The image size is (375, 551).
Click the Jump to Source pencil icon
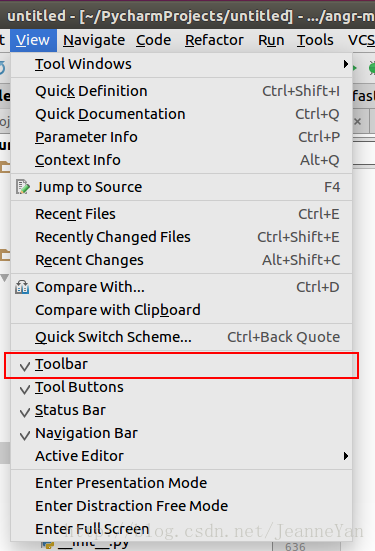click(x=22, y=187)
